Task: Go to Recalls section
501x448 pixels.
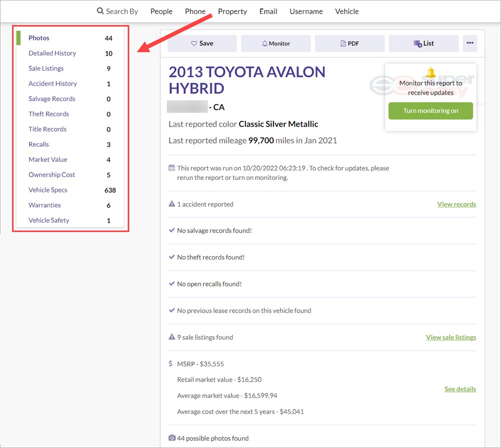Action: pos(39,144)
